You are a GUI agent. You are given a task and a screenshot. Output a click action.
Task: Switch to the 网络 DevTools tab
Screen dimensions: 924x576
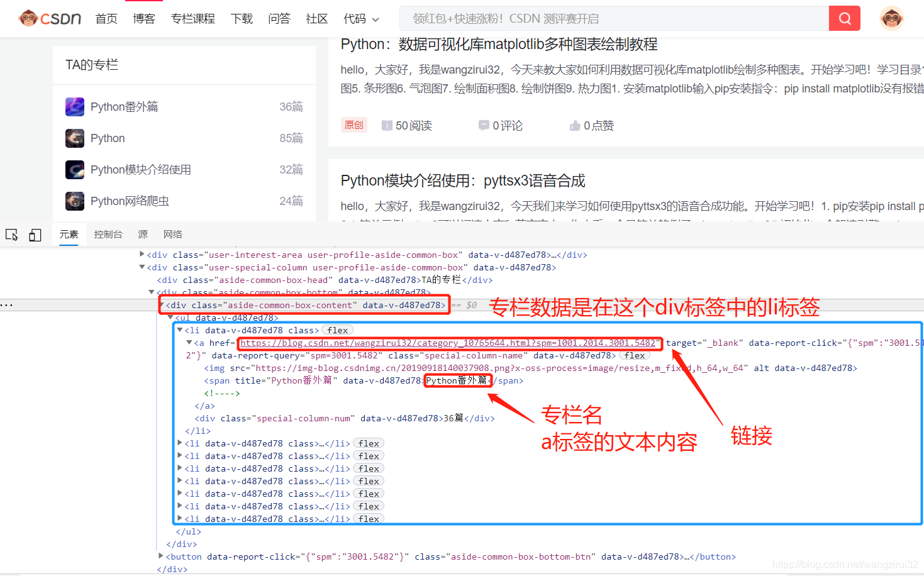click(173, 235)
